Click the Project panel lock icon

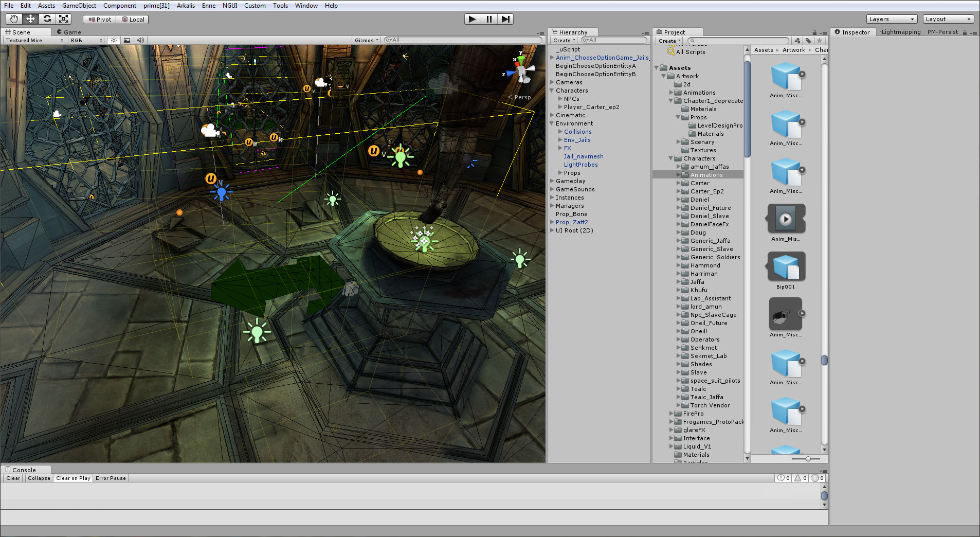click(814, 32)
